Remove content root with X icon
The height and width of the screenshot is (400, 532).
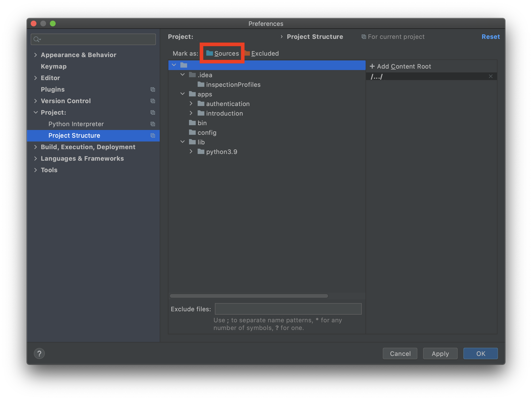click(x=491, y=76)
